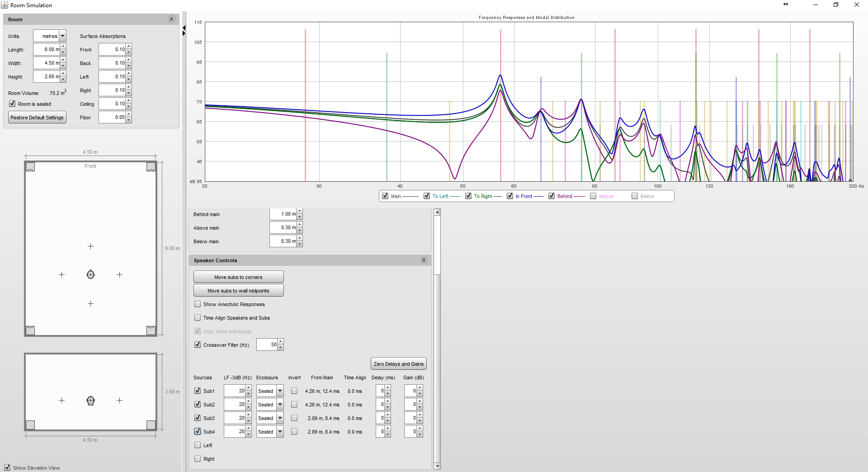Hide the Behind response trace
868x472 pixels.
click(552, 196)
